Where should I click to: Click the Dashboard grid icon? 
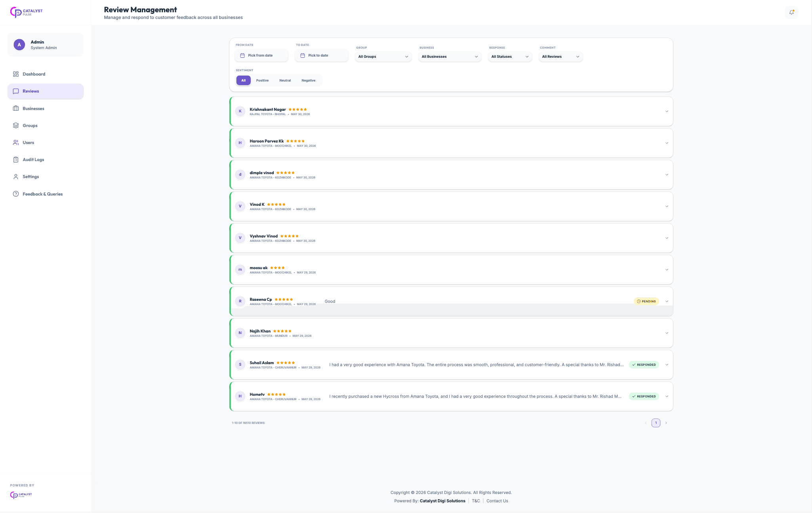click(16, 74)
